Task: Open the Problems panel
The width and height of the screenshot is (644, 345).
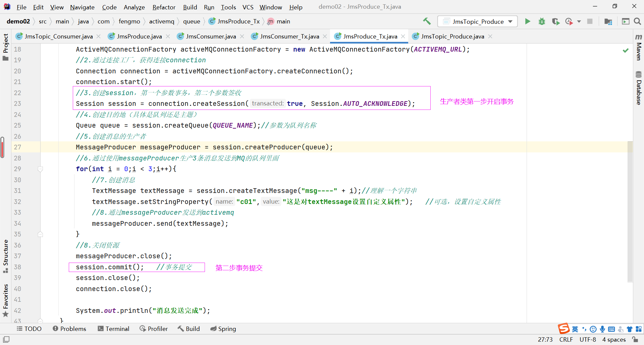Action: [69, 329]
